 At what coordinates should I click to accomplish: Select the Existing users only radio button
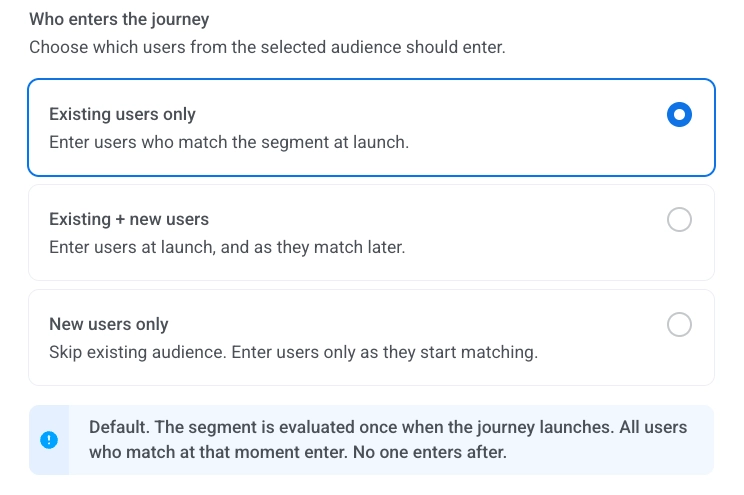pyautogui.click(x=679, y=114)
